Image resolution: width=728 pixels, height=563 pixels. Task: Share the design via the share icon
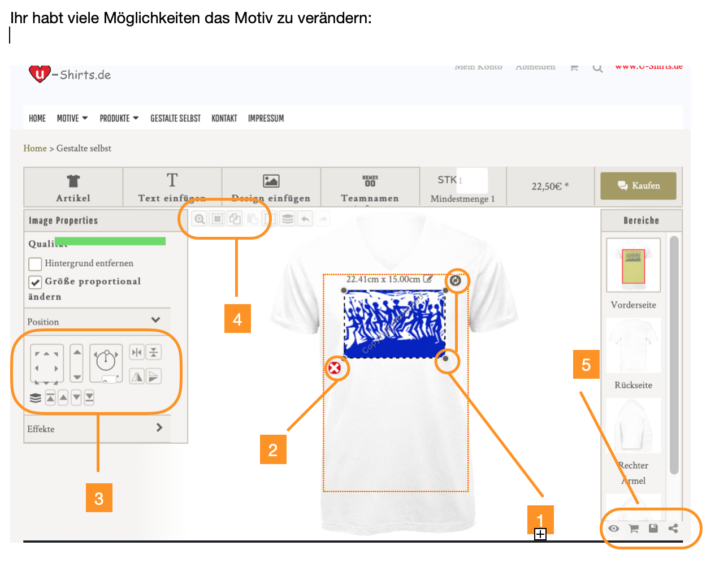(x=673, y=528)
